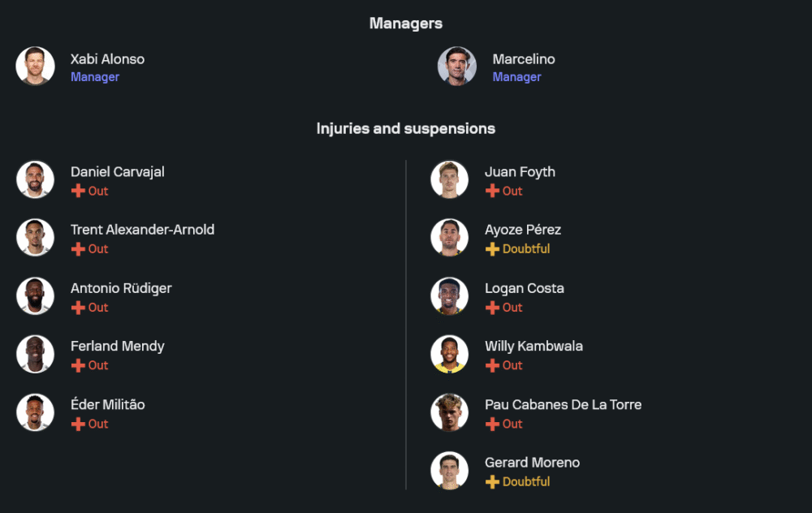
Task: Click Juan Foyth's red injury cross icon
Action: pos(492,192)
